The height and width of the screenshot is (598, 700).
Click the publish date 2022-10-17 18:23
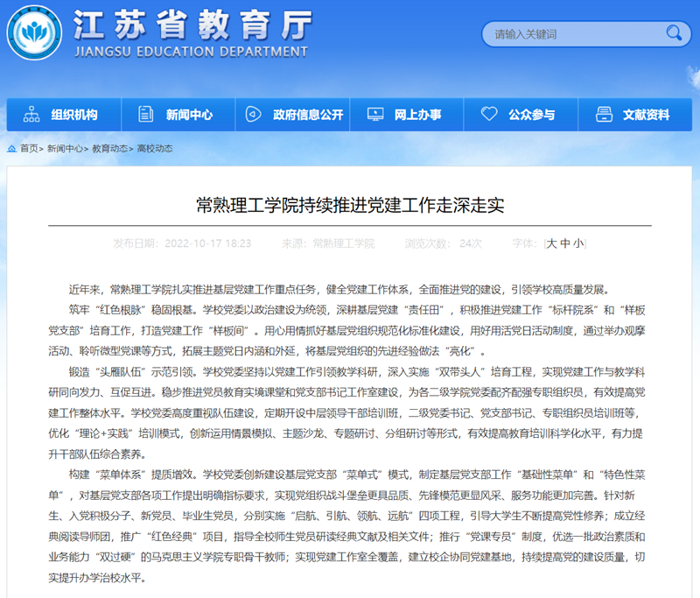click(x=208, y=244)
